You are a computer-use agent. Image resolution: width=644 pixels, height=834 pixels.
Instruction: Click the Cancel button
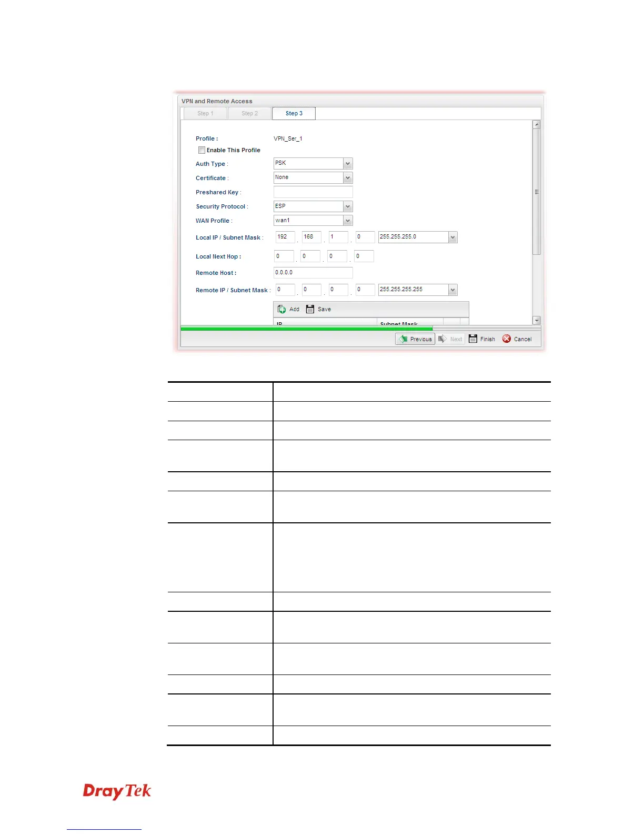[x=517, y=339]
